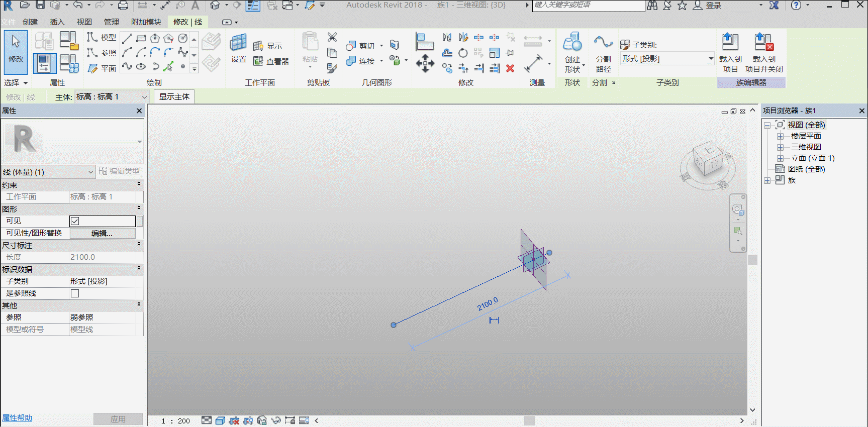Open the work plane Viewer

[271, 61]
